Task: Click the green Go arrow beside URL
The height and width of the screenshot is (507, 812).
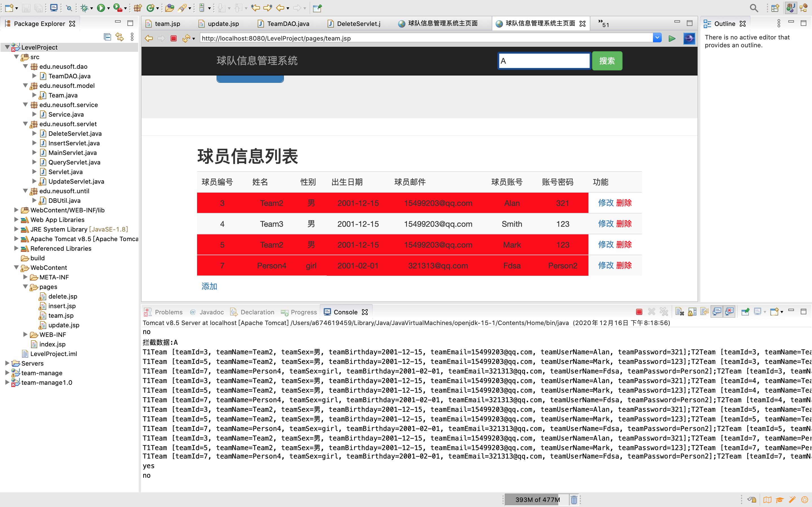Action: [672, 38]
